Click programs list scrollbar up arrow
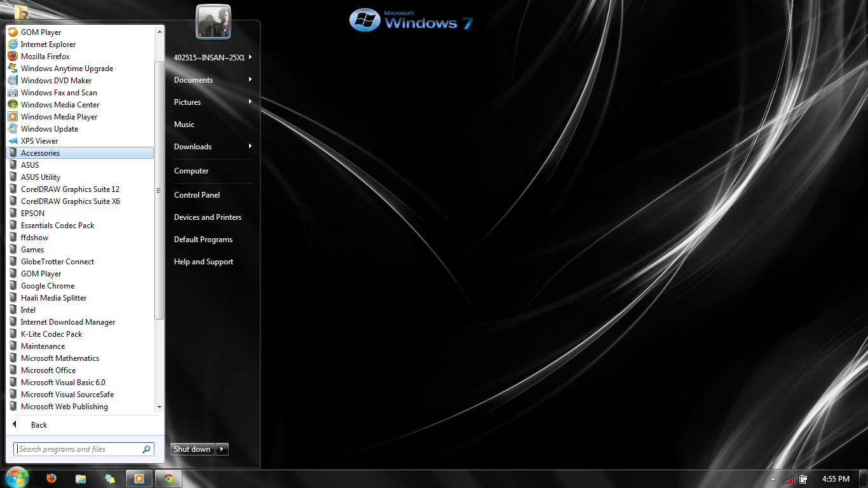This screenshot has width=868, height=488. [159, 31]
